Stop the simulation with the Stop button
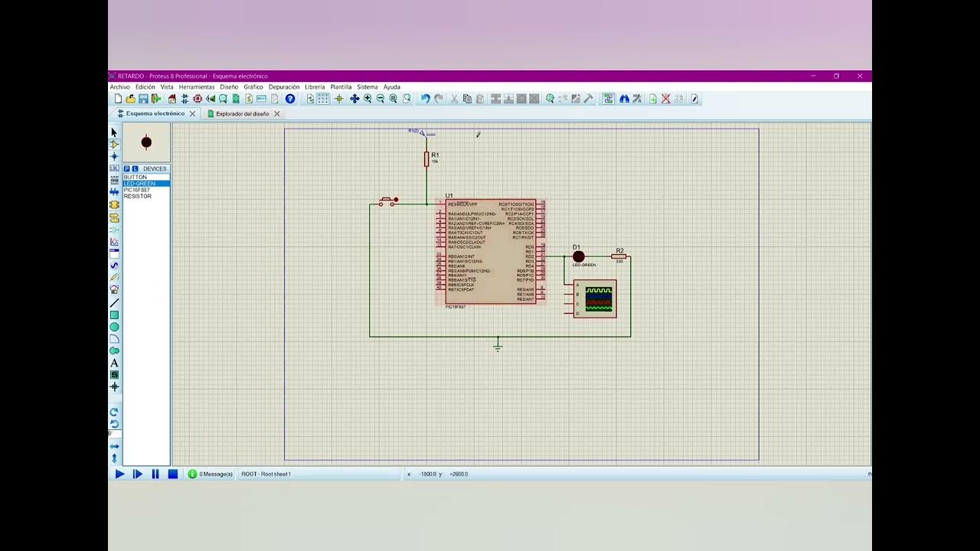 pos(173,474)
